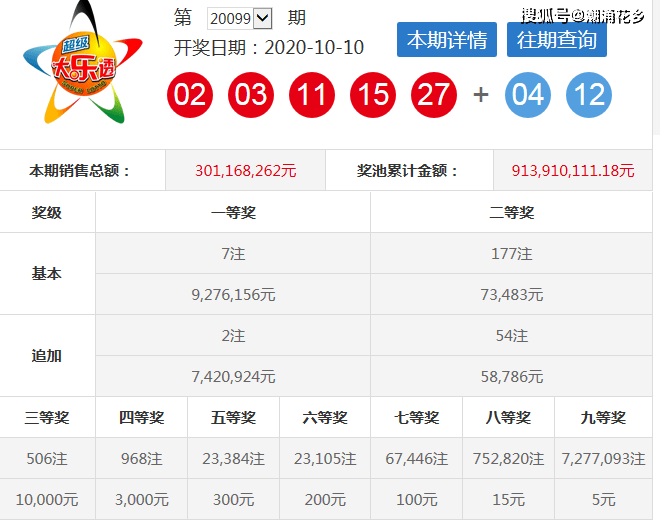Image resolution: width=660 pixels, height=520 pixels.
Task: Click the 73,483元 prize amount
Action: click(511, 295)
